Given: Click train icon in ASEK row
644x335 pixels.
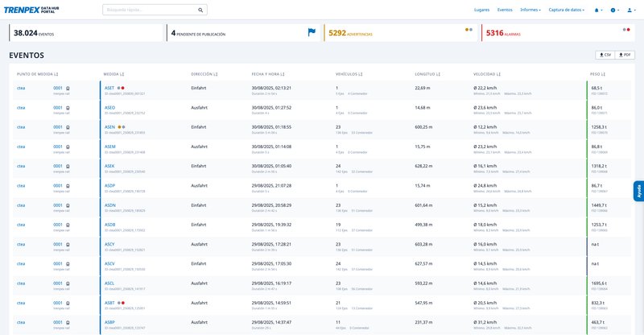Looking at the screenshot, I should click(x=68, y=167).
